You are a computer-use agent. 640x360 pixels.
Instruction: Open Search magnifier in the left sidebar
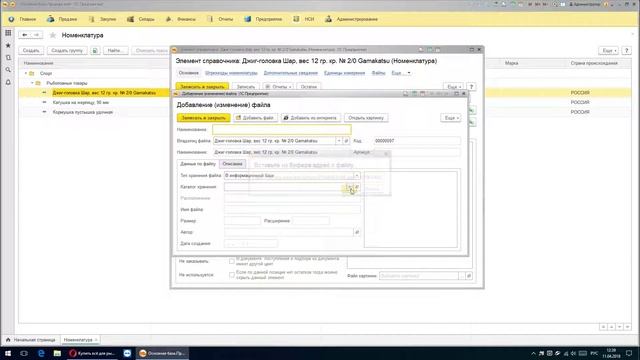point(8,70)
